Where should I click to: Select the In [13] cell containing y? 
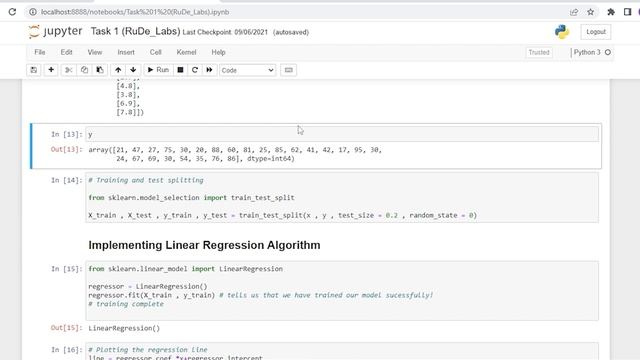pyautogui.click(x=342, y=134)
